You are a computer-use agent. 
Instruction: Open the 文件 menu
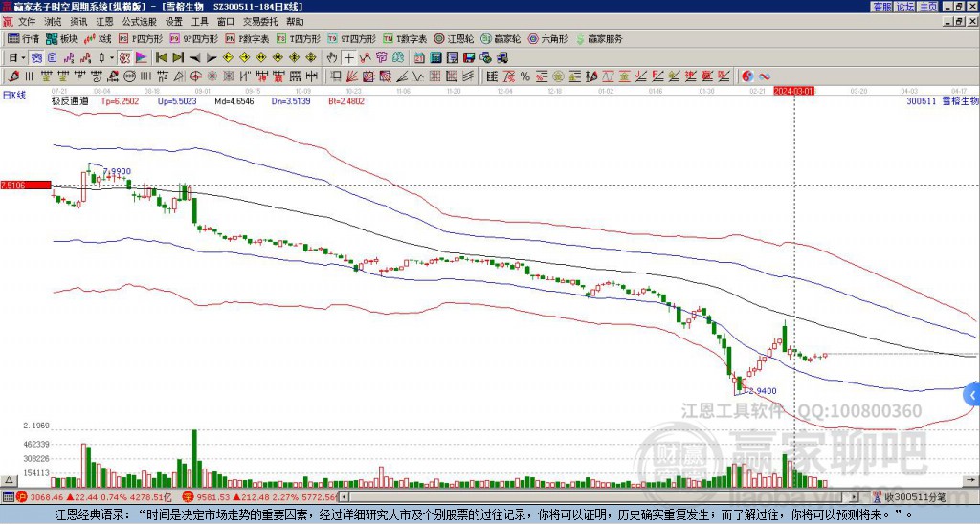click(x=27, y=22)
